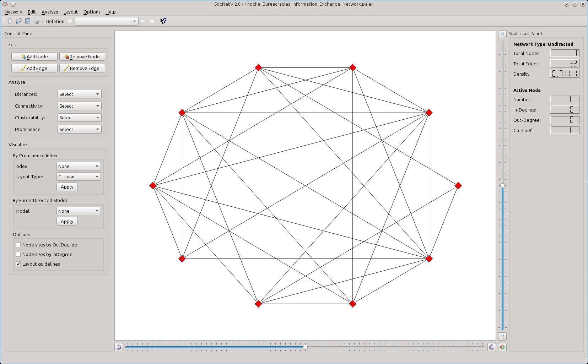The height and width of the screenshot is (364, 588).
Task: Click the rotate counterclockwise icon below canvas
Action: [119, 347]
